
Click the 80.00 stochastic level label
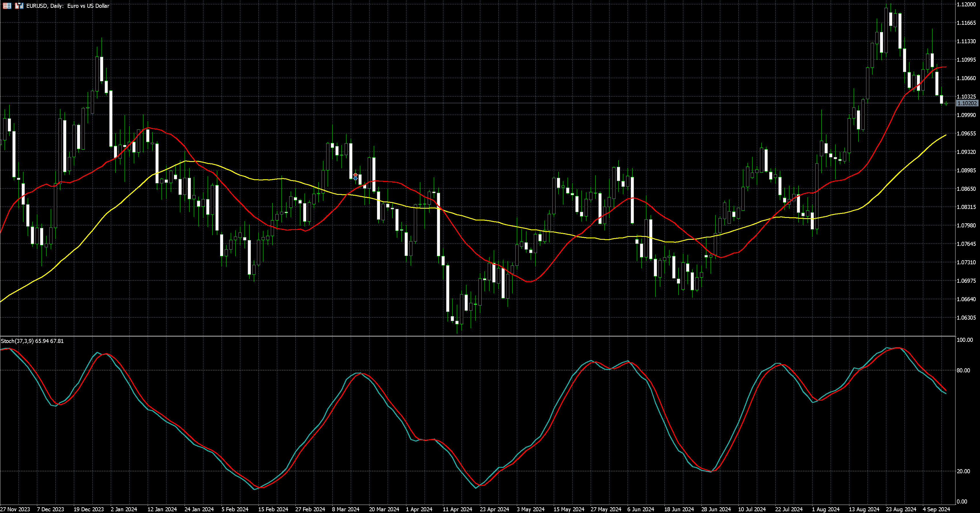point(963,370)
